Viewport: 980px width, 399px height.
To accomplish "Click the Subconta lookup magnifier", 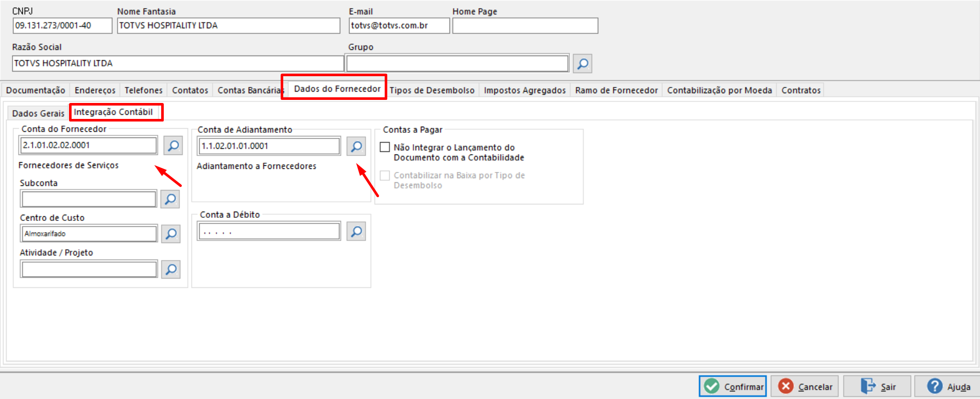I will point(170,199).
